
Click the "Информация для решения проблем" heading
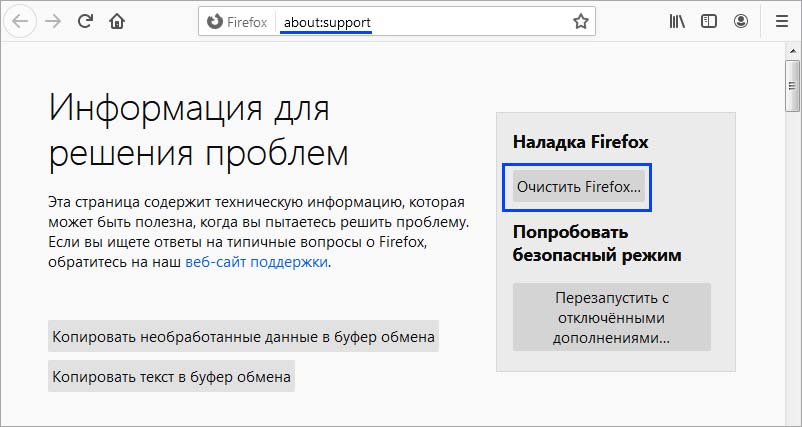pyautogui.click(x=198, y=130)
